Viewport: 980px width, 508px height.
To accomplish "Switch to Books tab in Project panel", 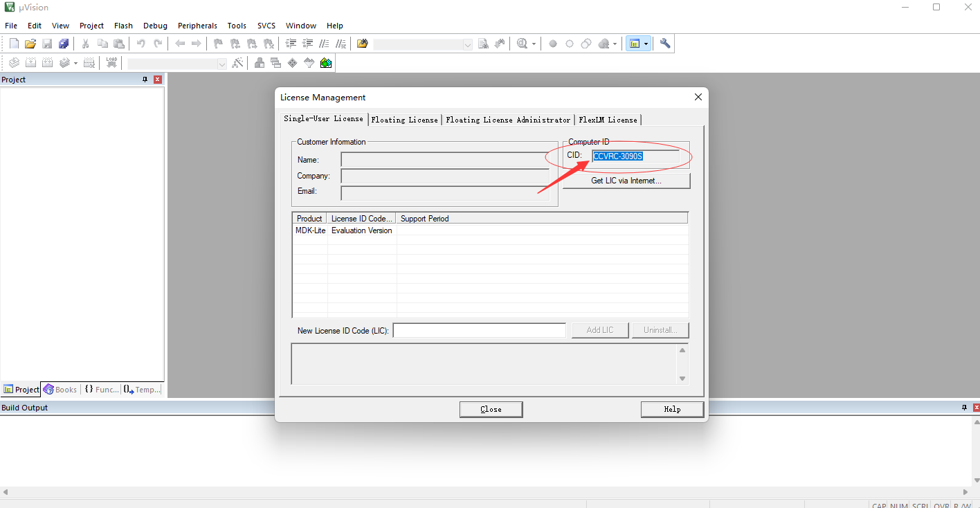I will [60, 390].
